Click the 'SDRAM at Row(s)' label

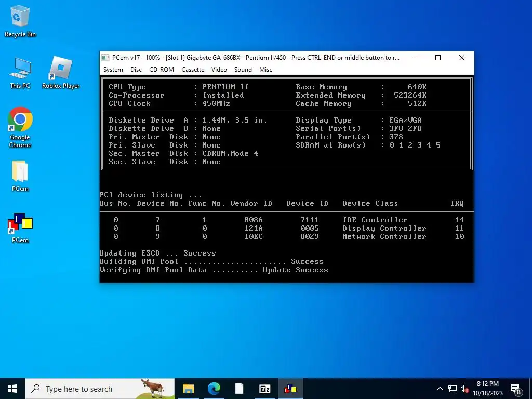coord(330,145)
